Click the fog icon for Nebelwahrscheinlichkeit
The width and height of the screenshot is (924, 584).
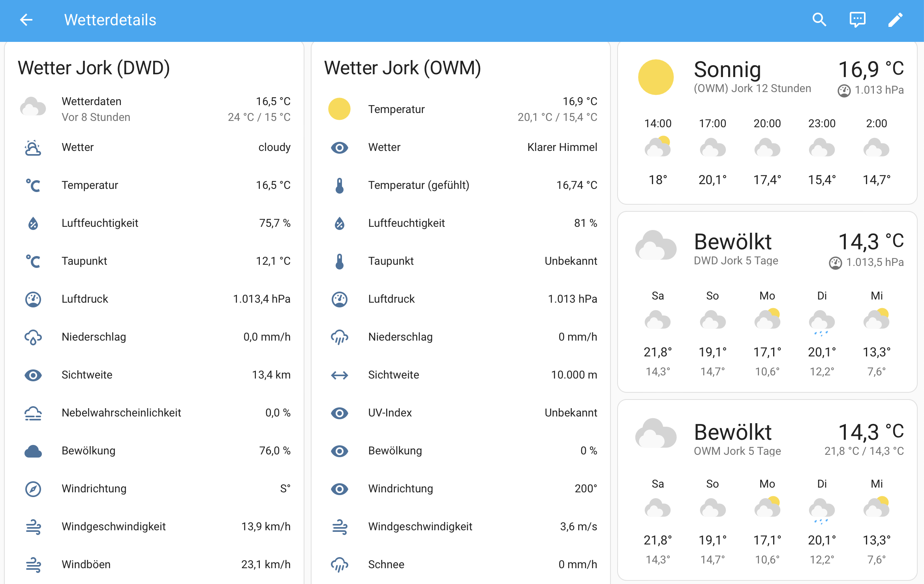point(33,413)
